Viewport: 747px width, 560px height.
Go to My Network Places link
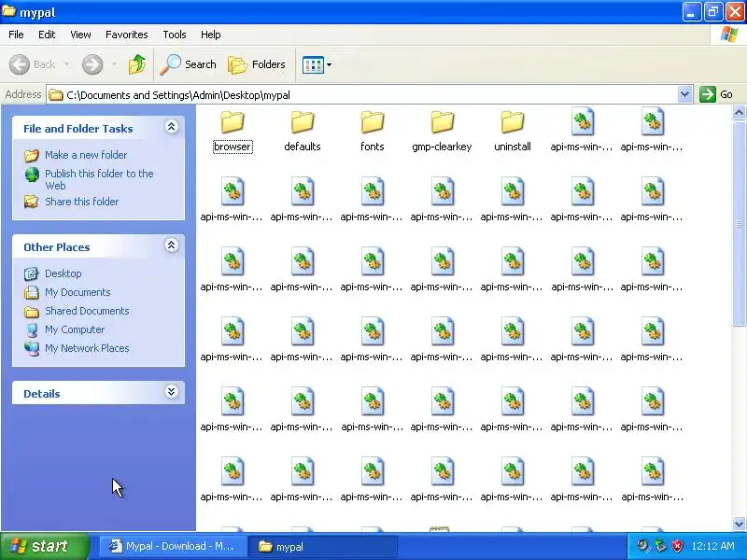pyautogui.click(x=87, y=348)
